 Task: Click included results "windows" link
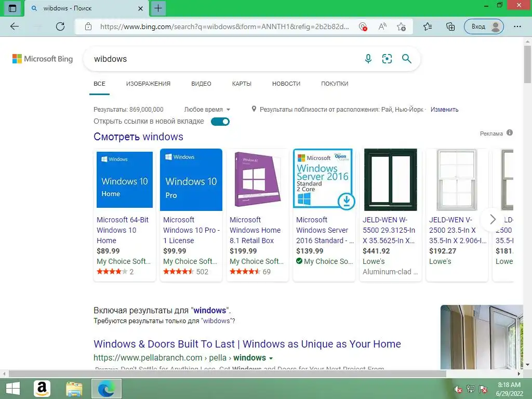(x=210, y=311)
